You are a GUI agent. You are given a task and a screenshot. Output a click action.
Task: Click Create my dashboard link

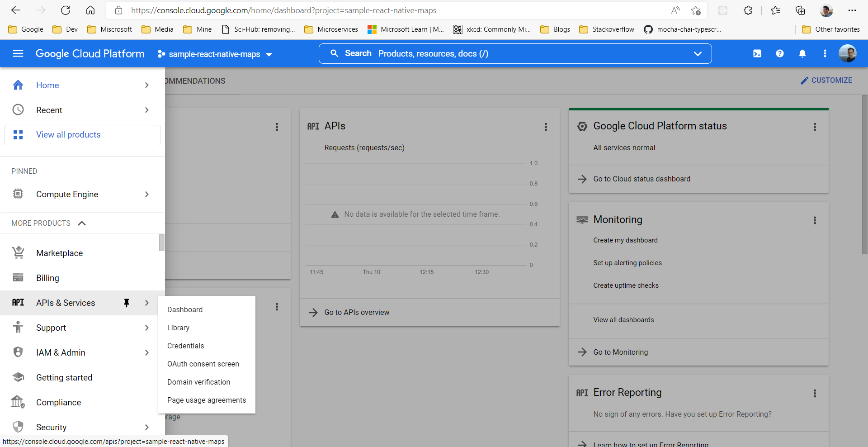[x=625, y=240]
